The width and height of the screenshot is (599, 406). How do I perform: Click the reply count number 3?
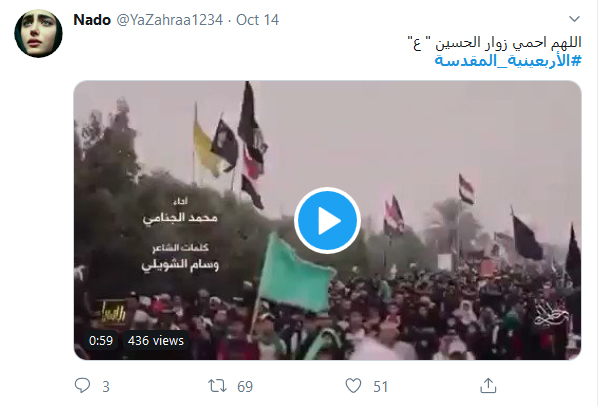click(x=106, y=387)
